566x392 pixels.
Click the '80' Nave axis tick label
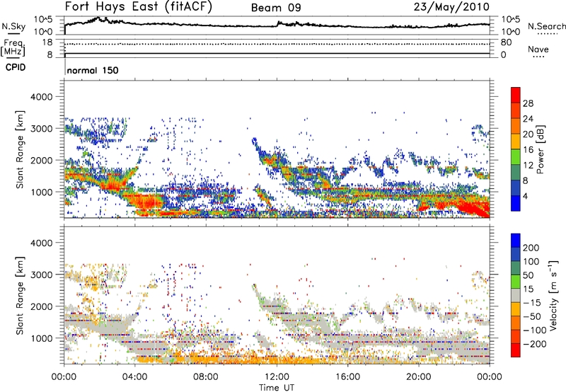tap(506, 42)
